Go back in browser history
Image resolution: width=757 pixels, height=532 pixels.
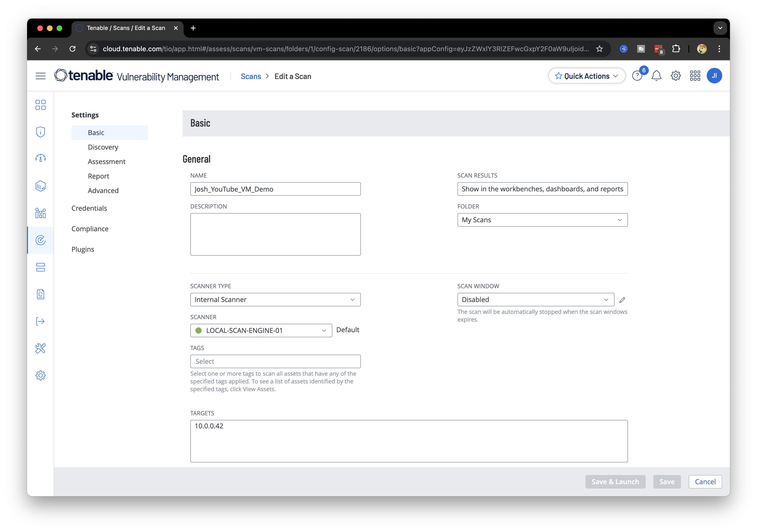coord(38,49)
